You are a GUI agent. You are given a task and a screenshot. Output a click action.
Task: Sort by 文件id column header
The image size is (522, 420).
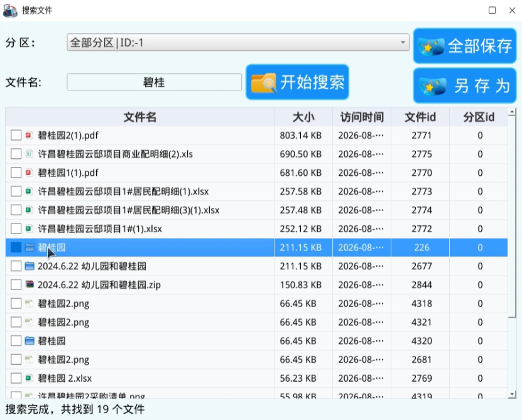coord(420,117)
